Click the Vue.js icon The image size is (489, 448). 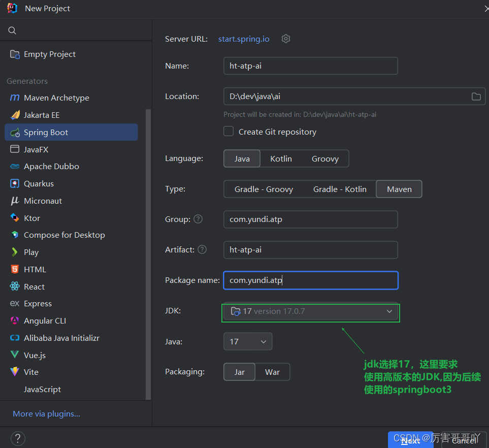(15, 355)
